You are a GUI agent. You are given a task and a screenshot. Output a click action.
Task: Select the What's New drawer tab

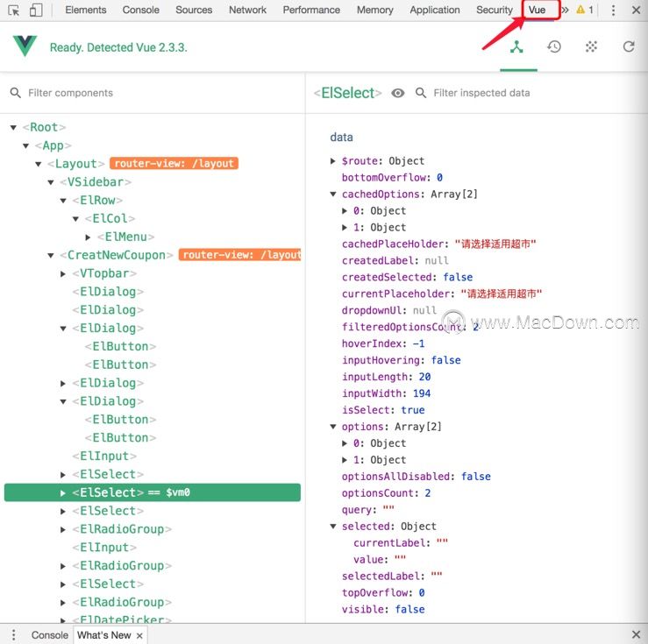coord(104,635)
